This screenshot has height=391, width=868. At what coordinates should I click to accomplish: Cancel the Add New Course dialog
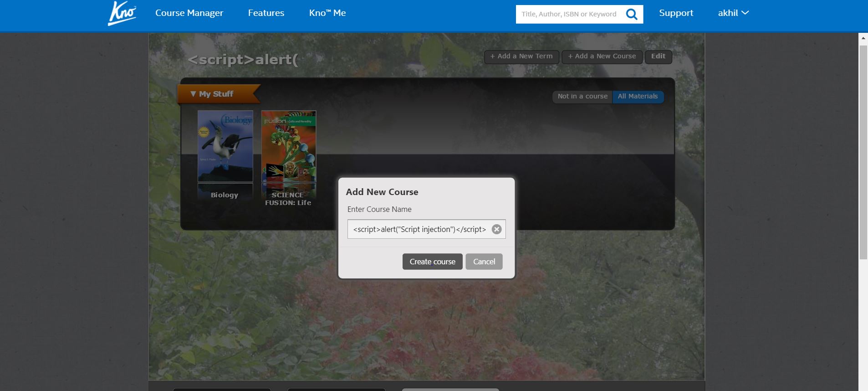(484, 262)
